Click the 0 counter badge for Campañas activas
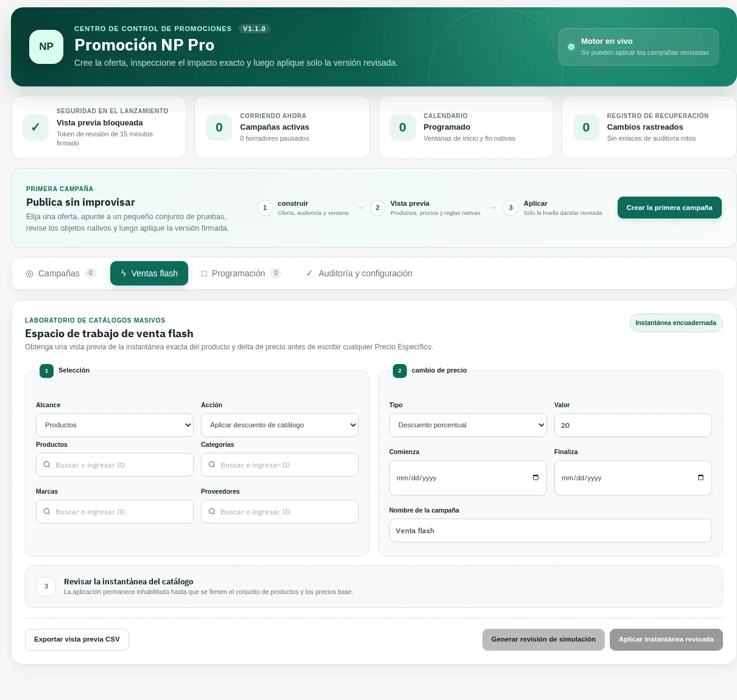This screenshot has height=700, width=737. pyautogui.click(x=219, y=127)
